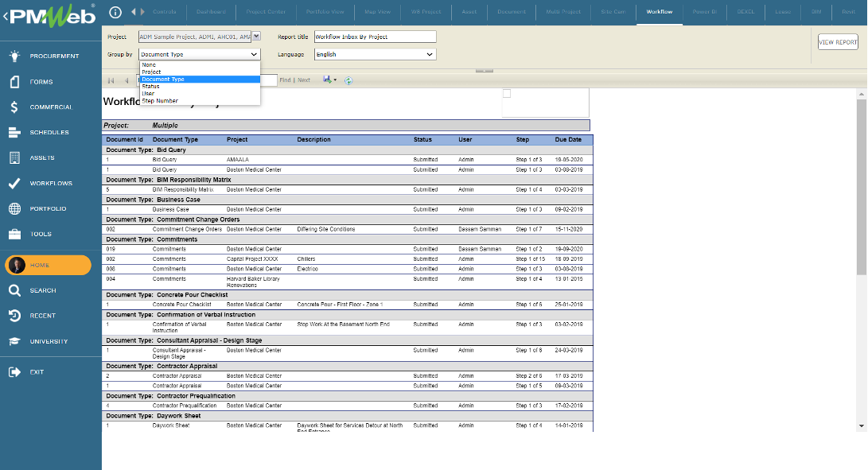868x470 pixels.
Task: Switch to the Map View tab
Action: pos(378,12)
